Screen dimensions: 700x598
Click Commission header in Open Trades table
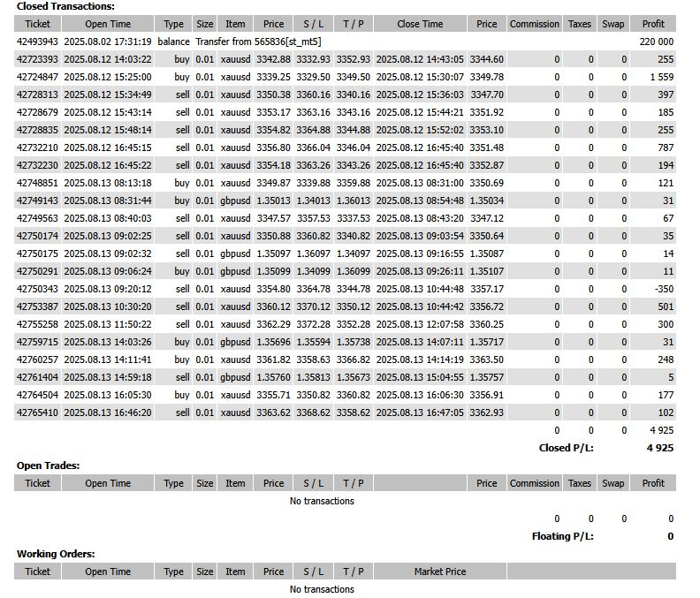pyautogui.click(x=535, y=483)
